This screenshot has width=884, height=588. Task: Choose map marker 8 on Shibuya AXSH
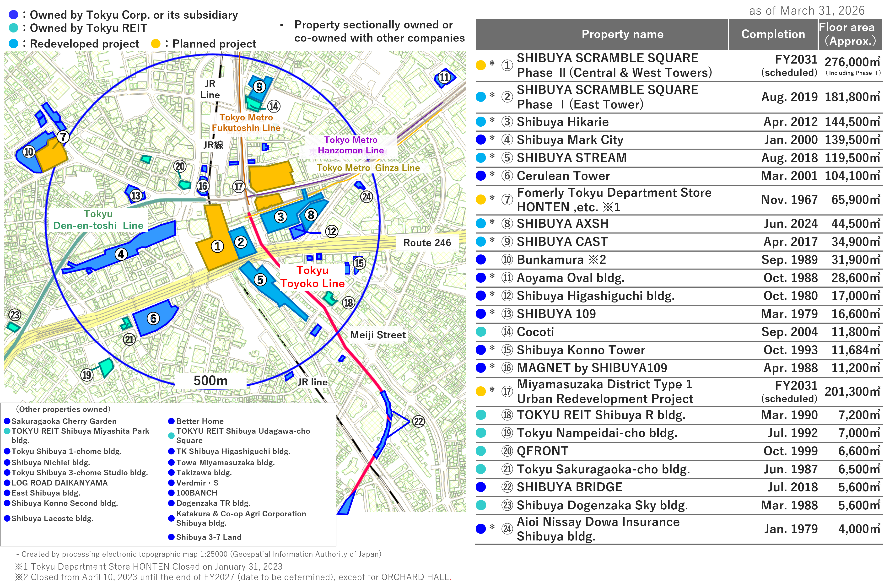(310, 215)
